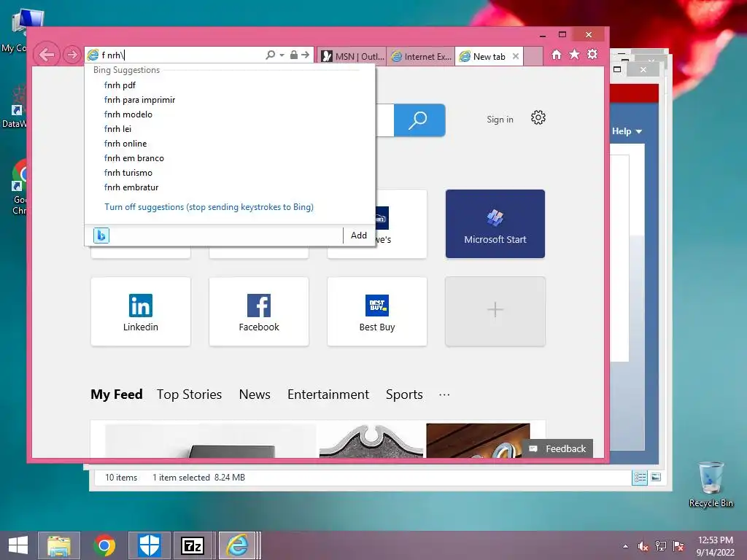This screenshot has width=747, height=560.
Task: Open the Favorites star icon
Action: click(x=575, y=54)
